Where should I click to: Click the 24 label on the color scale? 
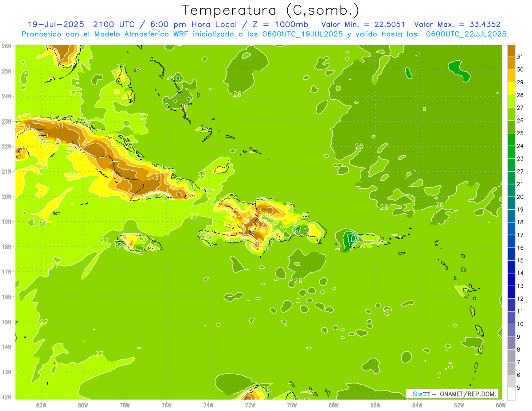[x=520, y=146]
